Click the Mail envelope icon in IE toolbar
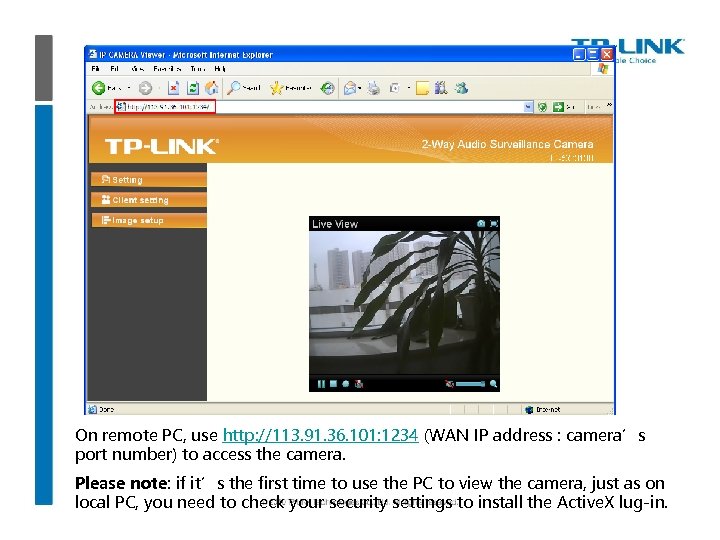 [x=350, y=88]
